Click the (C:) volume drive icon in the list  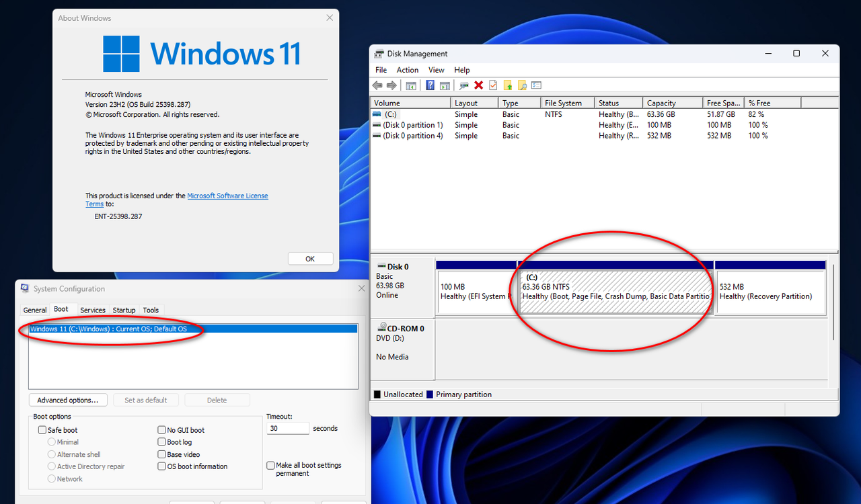click(x=377, y=114)
